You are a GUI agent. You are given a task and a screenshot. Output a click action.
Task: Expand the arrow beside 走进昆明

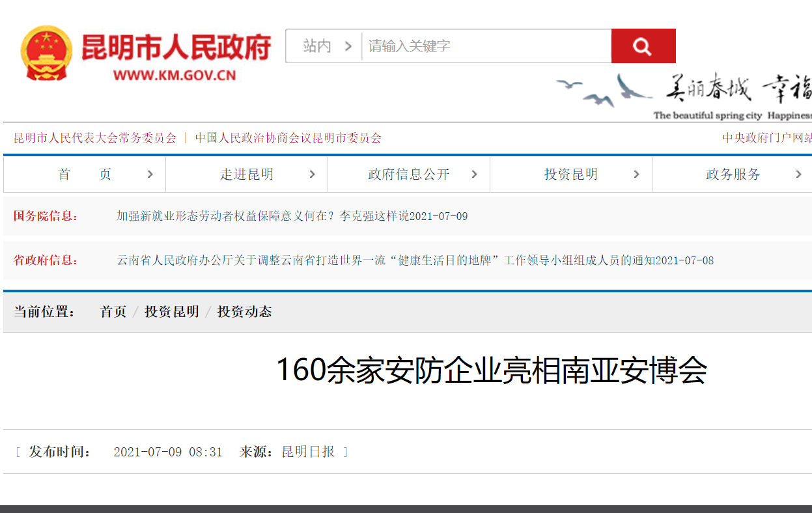pos(313,174)
